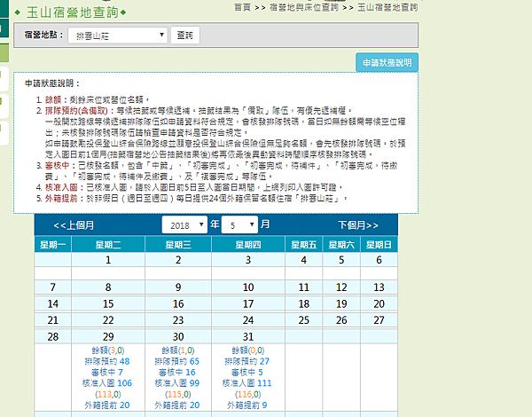The height and width of the screenshot is (417, 532).
Task: Click 核准入園 111 on May 31
Action: [x=247, y=383]
